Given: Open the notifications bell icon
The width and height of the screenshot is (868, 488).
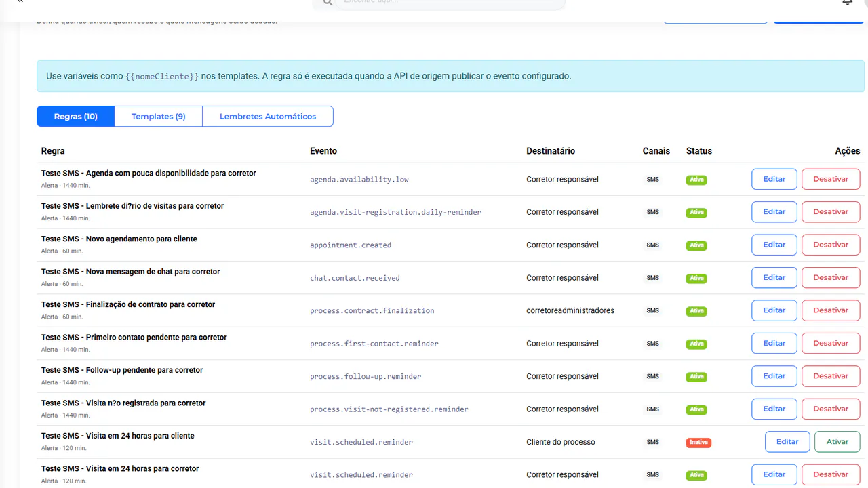Looking at the screenshot, I should (848, 2).
